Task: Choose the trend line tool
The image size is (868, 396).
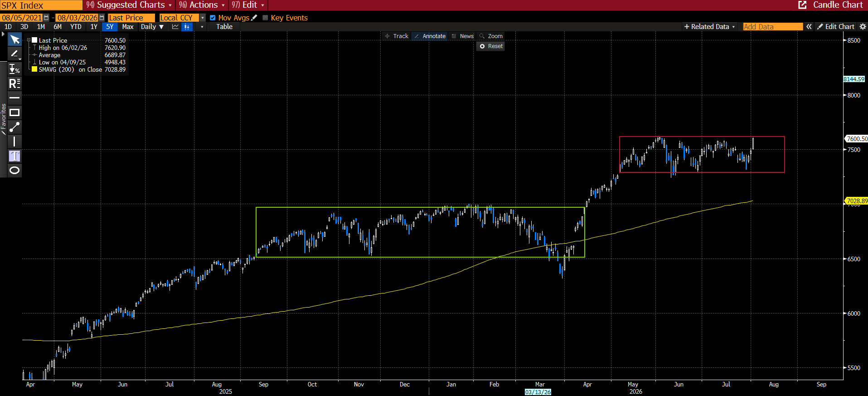Action: click(x=15, y=127)
